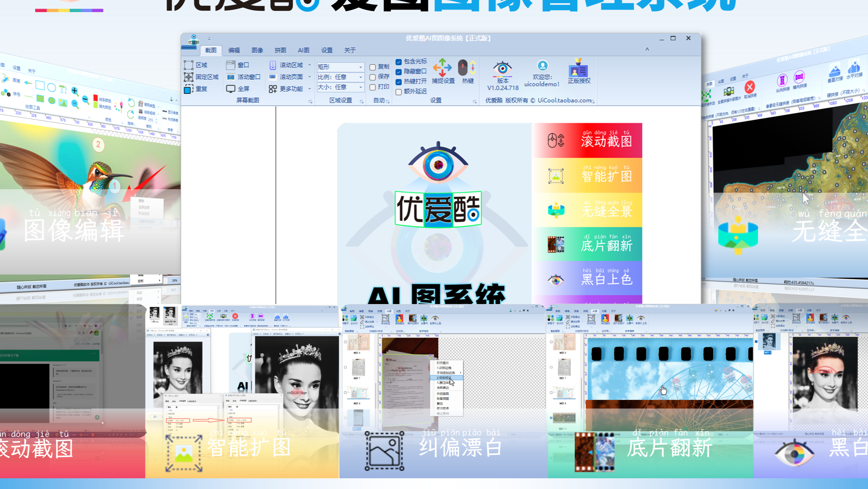Open 捕捉设置 capture settings
Image resolution: width=868 pixels, height=489 pixels.
(x=443, y=71)
